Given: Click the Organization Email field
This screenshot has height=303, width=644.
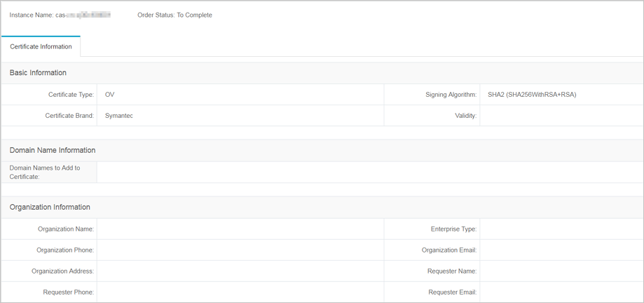Looking at the screenshot, I should [561, 250].
